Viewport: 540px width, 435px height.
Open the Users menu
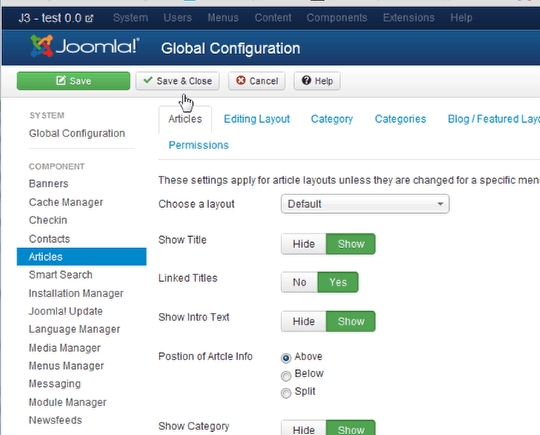(x=178, y=18)
